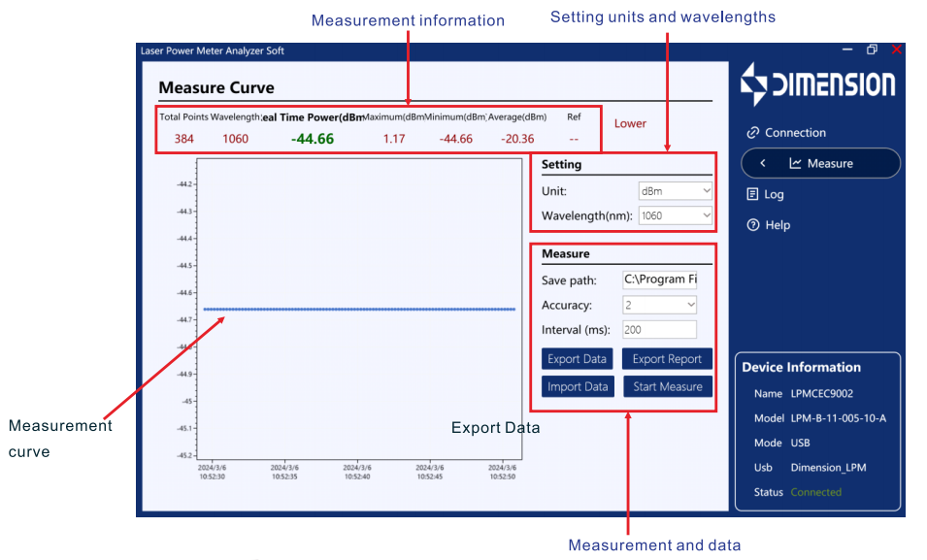Open the Unit dropdown set to dBm
927x560 pixels.
[x=676, y=191]
